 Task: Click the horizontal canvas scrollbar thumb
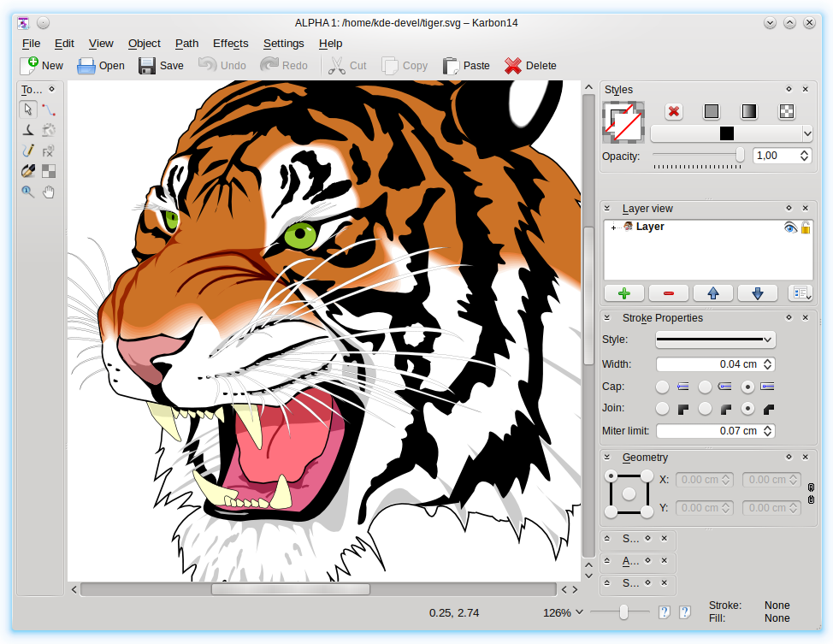pos(291,589)
